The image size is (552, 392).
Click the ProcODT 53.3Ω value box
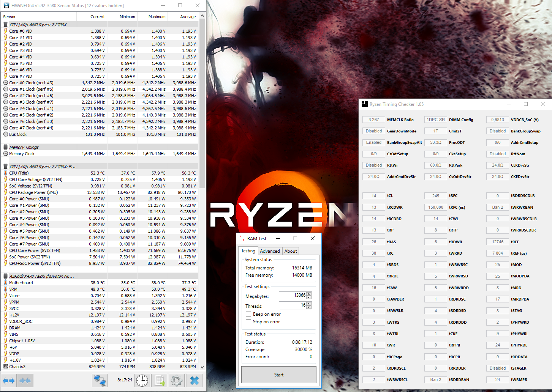point(436,142)
